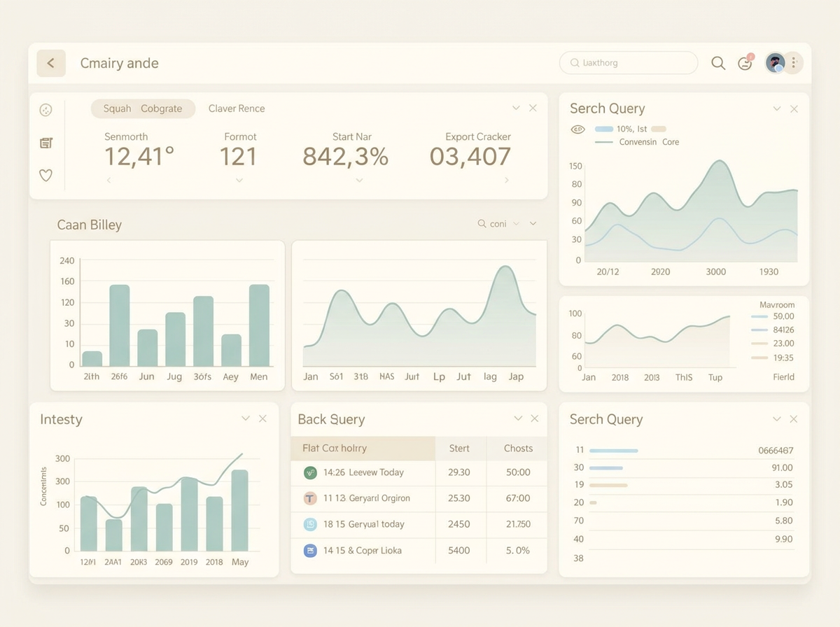
Task: Expand chevron under Start Nar 842,3%
Action: click(x=360, y=181)
